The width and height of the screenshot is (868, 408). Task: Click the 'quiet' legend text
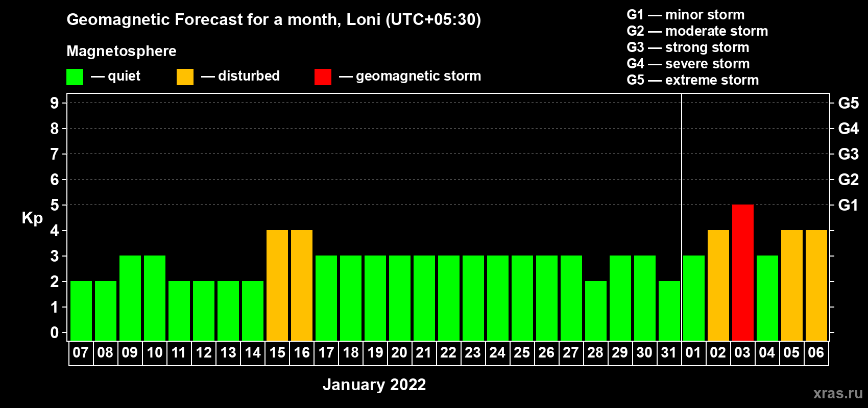coord(124,76)
